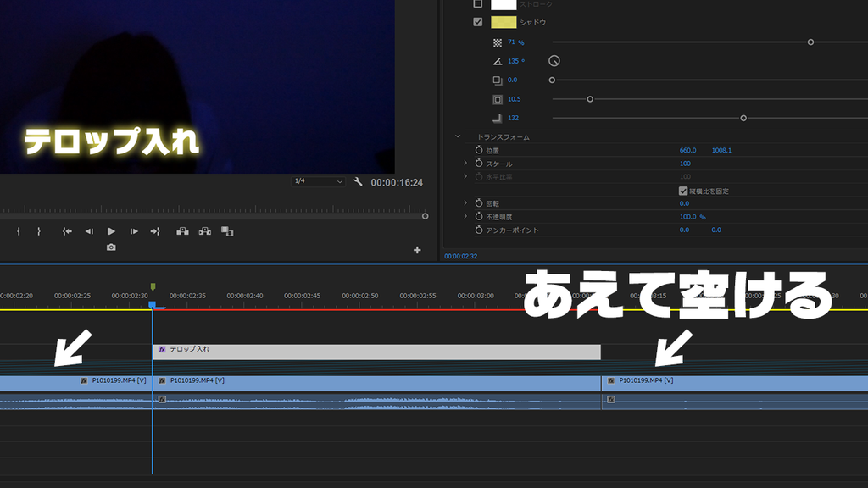Click the スケール value 100
This screenshot has width=868, height=488.
(x=685, y=164)
